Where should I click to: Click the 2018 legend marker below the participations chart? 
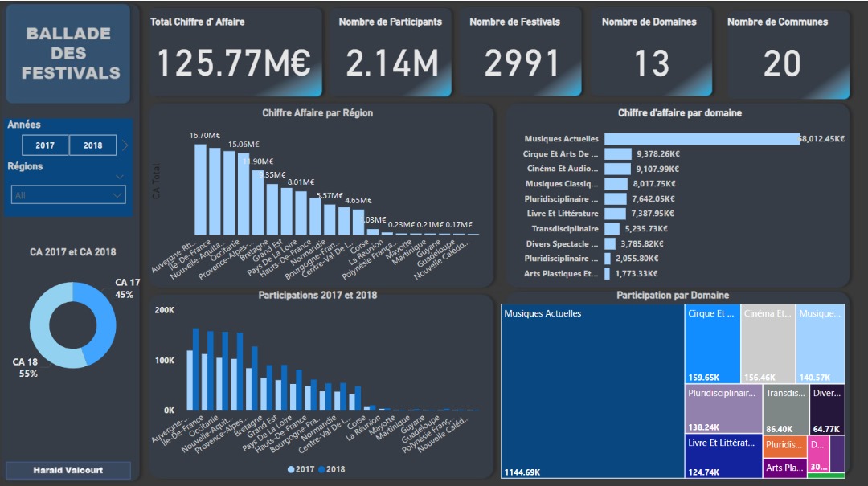[322, 469]
